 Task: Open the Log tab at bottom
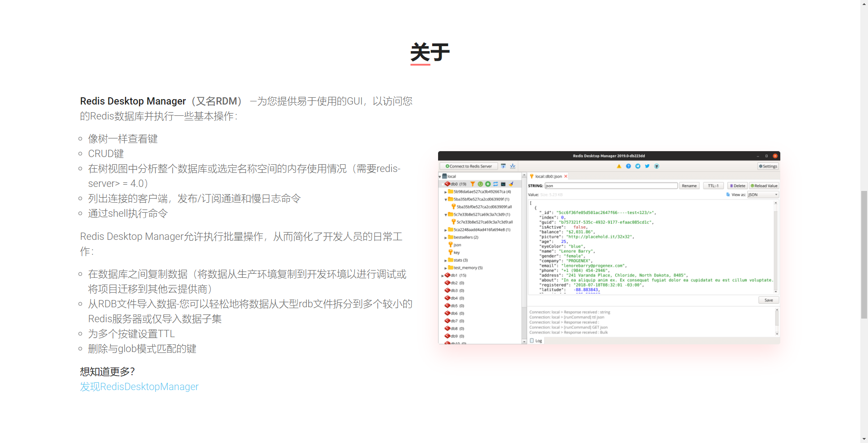point(536,341)
